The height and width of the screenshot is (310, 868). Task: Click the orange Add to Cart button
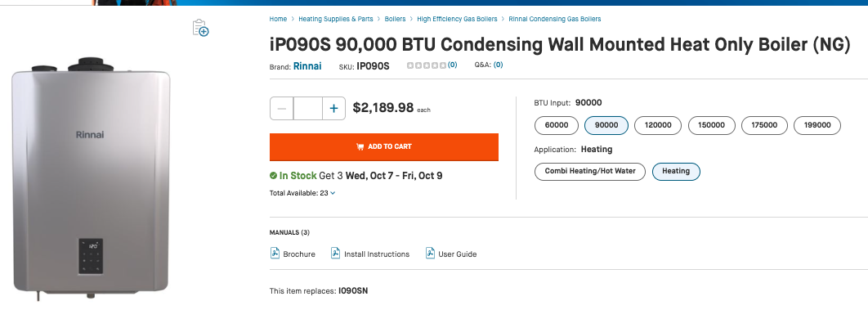coord(384,146)
